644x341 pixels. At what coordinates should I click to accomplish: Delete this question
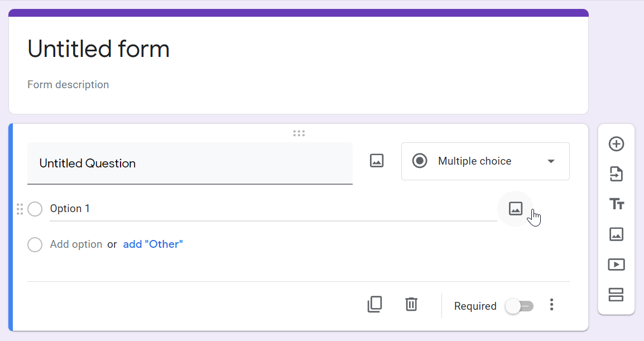point(411,305)
